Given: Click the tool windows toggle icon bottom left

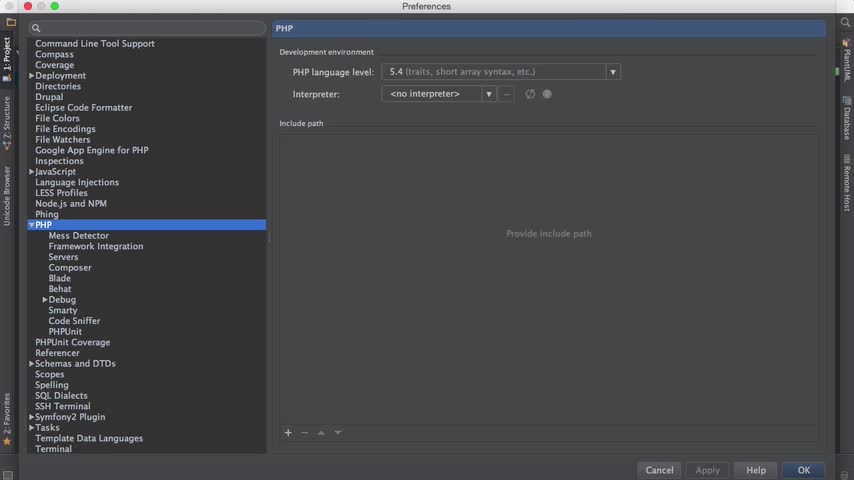Looking at the screenshot, I should 8,475.
